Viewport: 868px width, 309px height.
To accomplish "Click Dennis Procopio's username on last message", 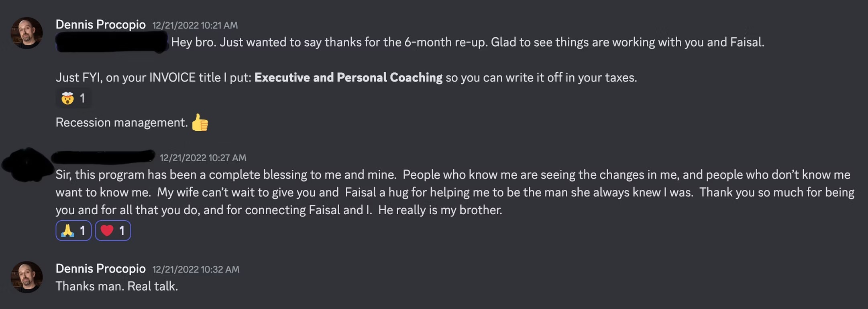I will (x=101, y=268).
